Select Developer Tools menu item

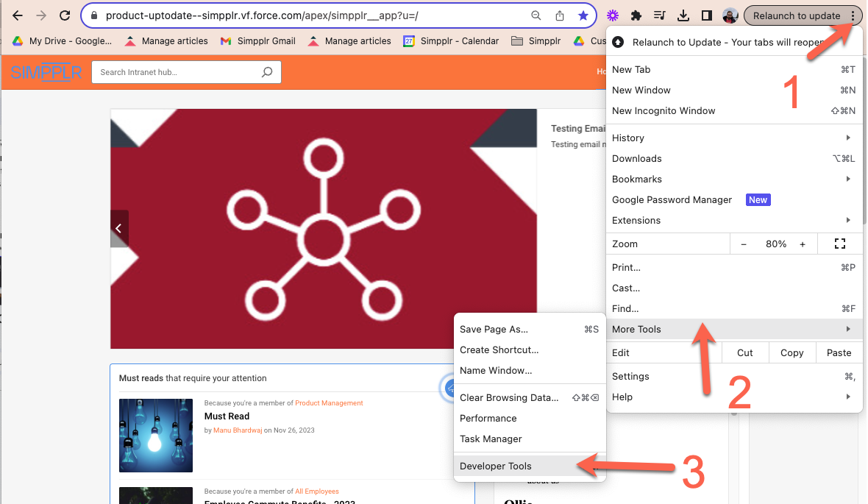pyautogui.click(x=496, y=466)
